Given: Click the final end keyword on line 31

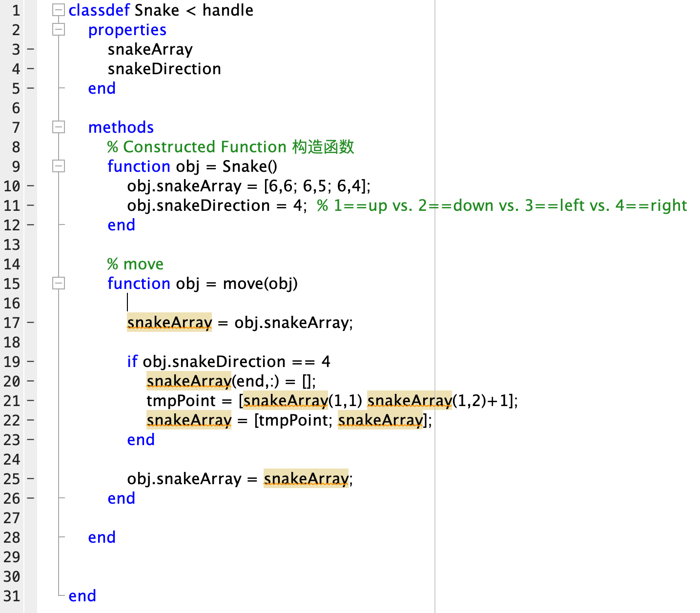Looking at the screenshot, I should tap(82, 595).
